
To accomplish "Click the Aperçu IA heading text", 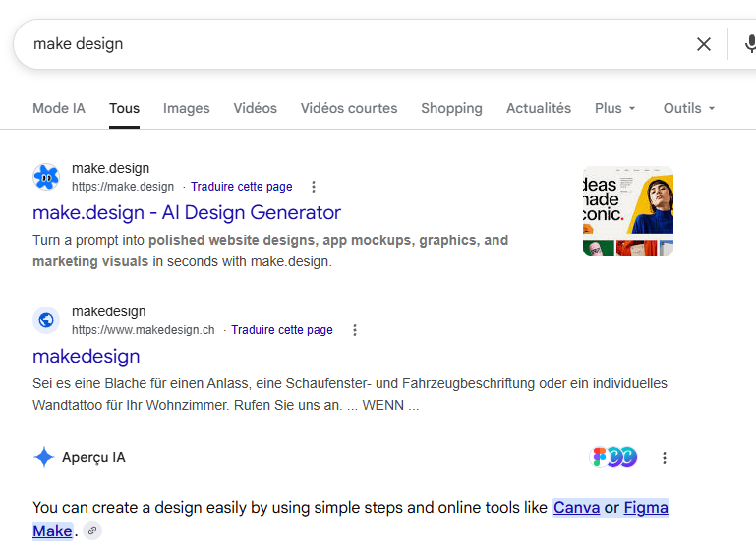I will pos(93,458).
